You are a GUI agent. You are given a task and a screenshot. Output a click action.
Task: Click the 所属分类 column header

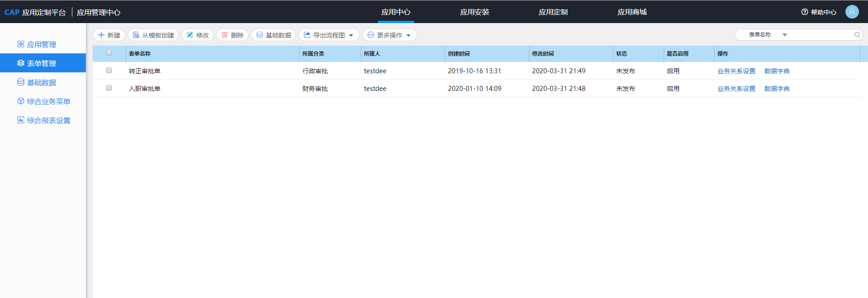pos(313,53)
